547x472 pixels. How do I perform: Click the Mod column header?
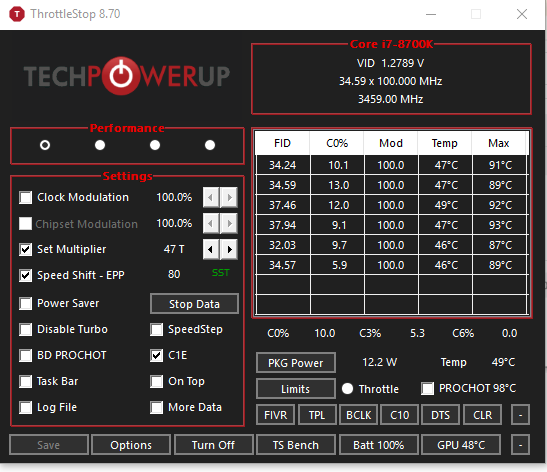(391, 143)
